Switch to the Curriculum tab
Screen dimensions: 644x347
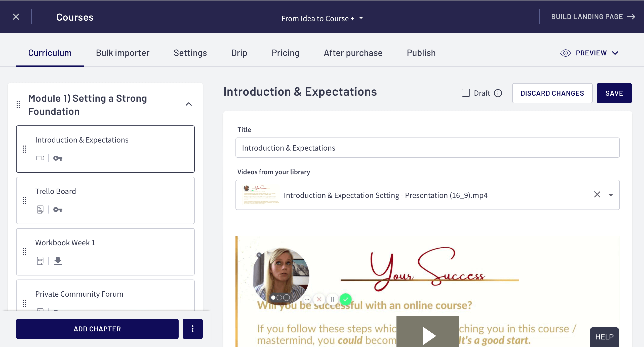pos(50,53)
